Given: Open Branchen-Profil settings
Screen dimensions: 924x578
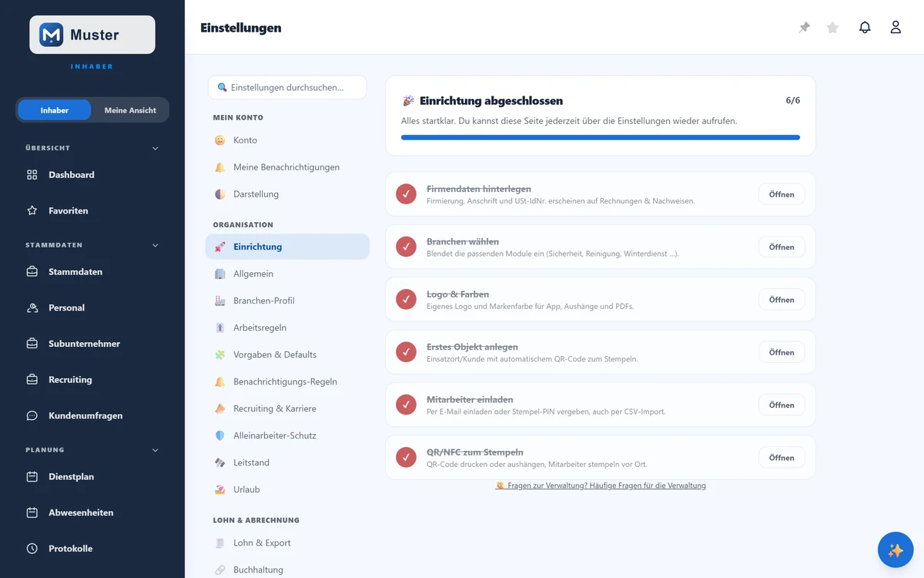Looking at the screenshot, I should [287, 301].
